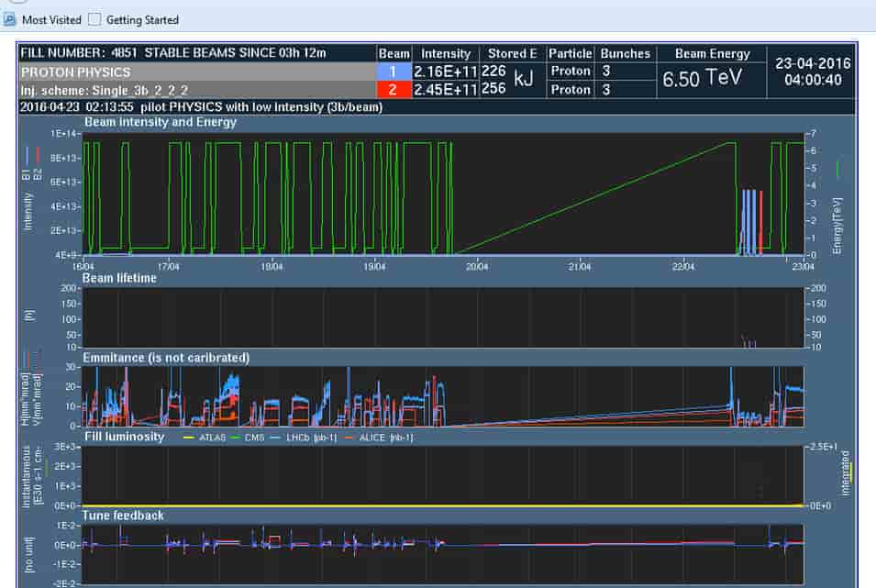Click Proton in the Beam 2 row
Viewport: 876px width, 588px height.
point(571,89)
